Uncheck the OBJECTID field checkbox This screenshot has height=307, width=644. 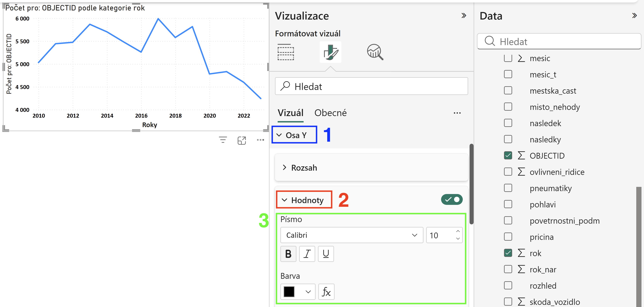pos(508,155)
